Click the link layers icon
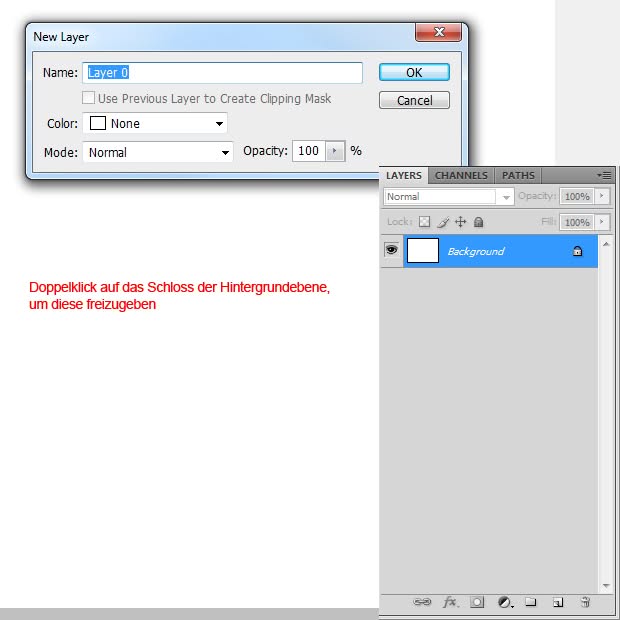The height and width of the screenshot is (620, 620). click(422, 602)
